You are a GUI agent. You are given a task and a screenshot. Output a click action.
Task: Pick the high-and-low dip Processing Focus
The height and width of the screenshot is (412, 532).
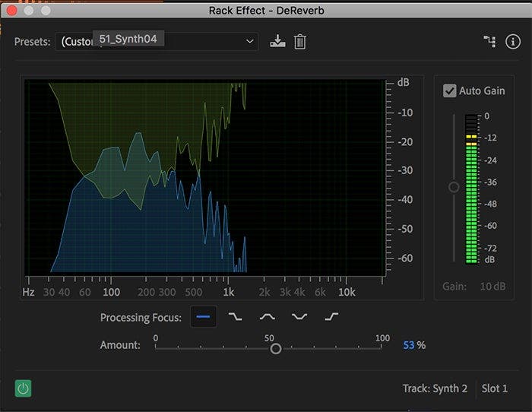pyautogui.click(x=299, y=317)
